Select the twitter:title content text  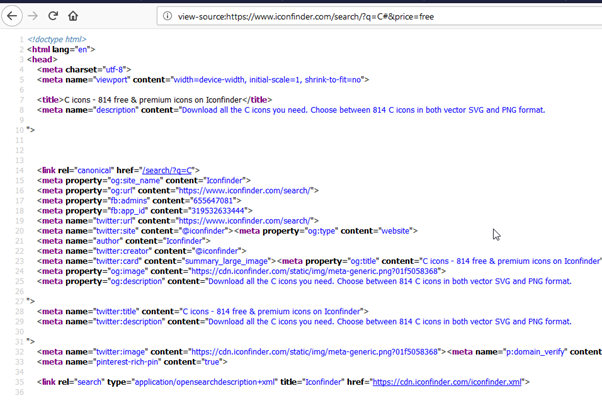(271, 312)
